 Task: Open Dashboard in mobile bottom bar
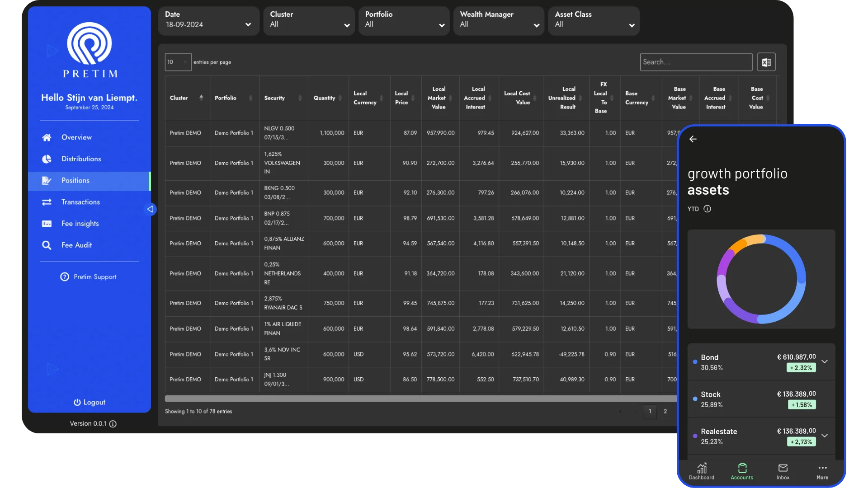(x=702, y=471)
